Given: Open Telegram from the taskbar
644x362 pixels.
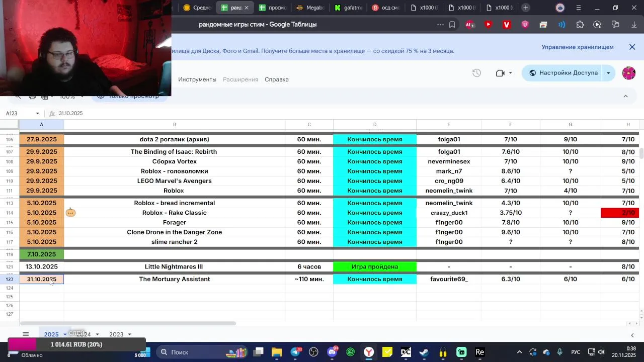Looking at the screenshot, I should 295,352.
